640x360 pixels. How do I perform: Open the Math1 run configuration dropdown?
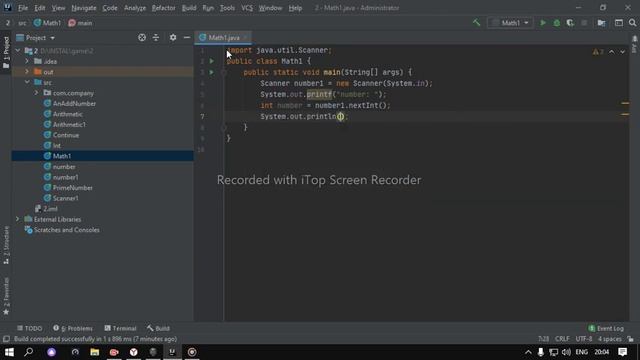pos(510,23)
